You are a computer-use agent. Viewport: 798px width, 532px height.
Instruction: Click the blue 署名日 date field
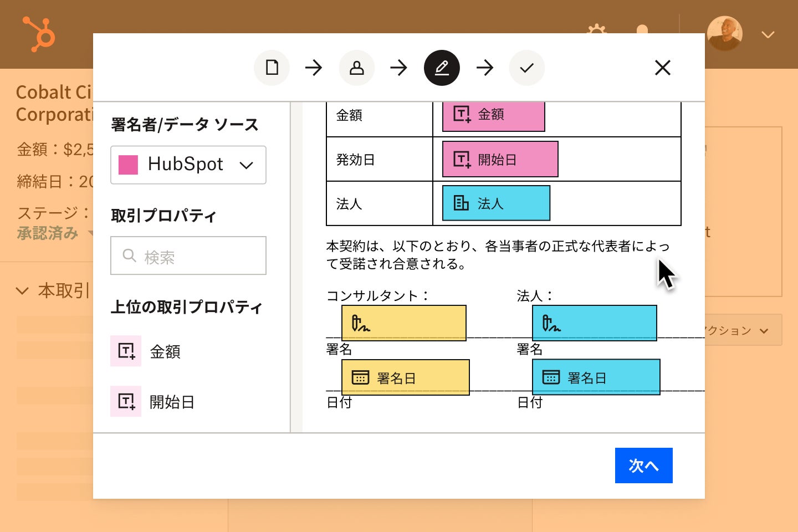(596, 377)
